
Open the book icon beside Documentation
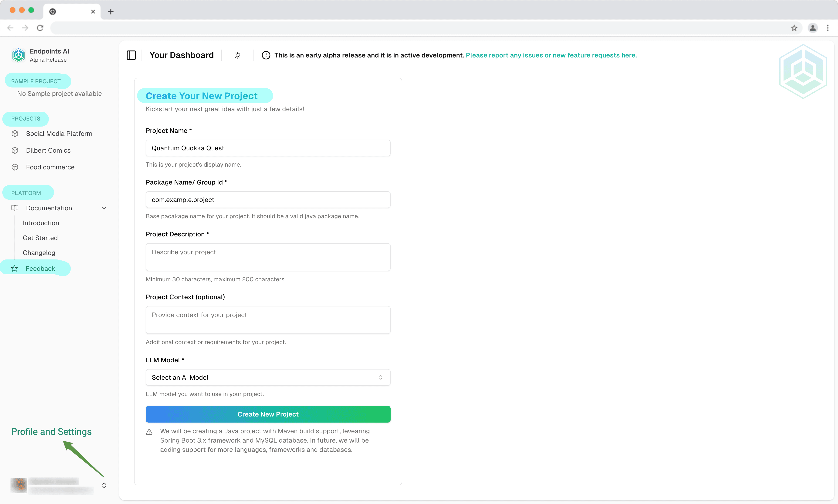(15, 208)
